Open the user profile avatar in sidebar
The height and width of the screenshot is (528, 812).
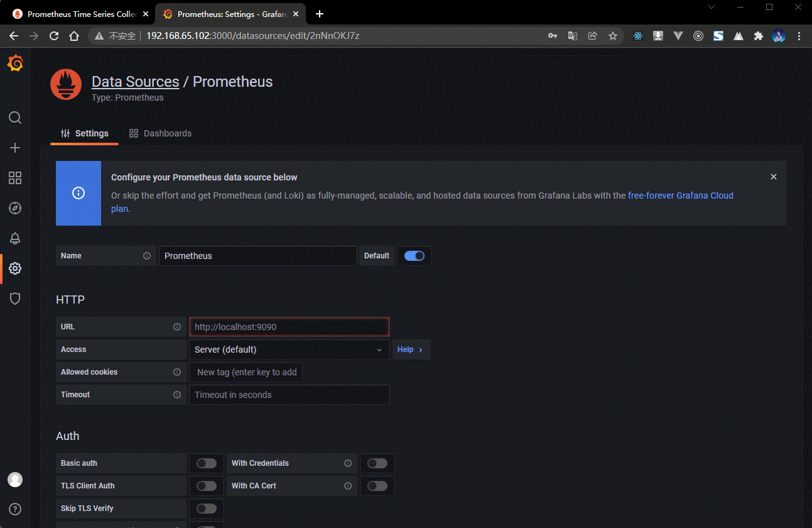coord(15,480)
